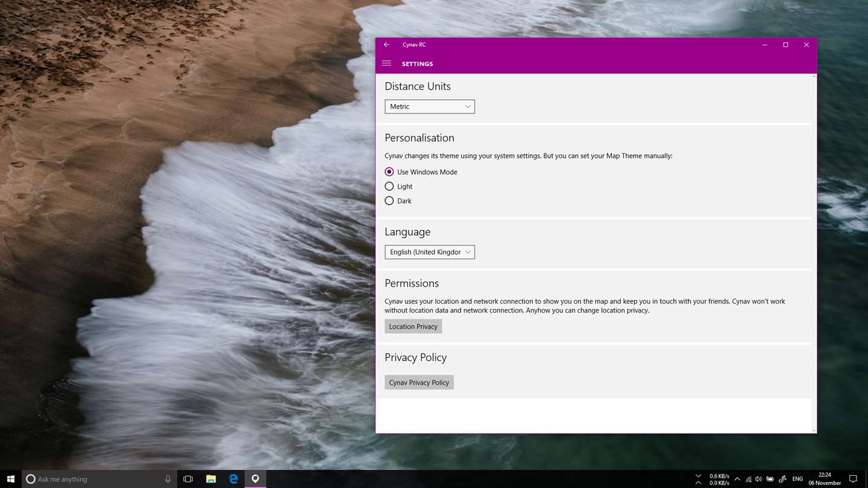
Task: Go back using the title bar arrow
Action: (386, 45)
